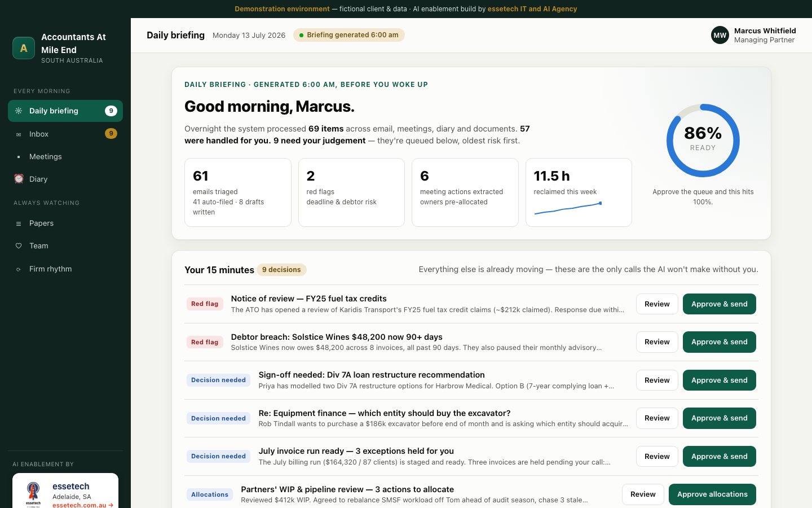The width and height of the screenshot is (812, 508).
Task: Click 'Accountants At Mile End' firm name
Action: [x=73, y=43]
